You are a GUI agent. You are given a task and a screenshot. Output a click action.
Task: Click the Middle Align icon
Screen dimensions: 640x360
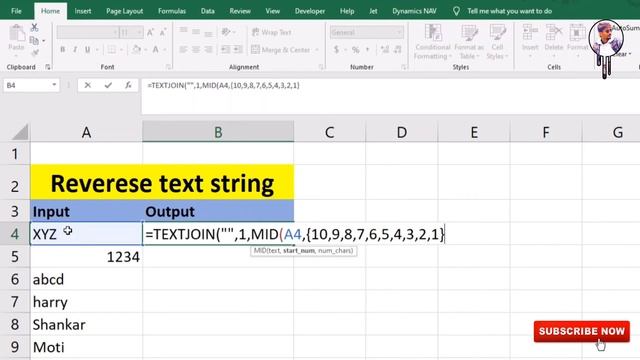[196, 31]
